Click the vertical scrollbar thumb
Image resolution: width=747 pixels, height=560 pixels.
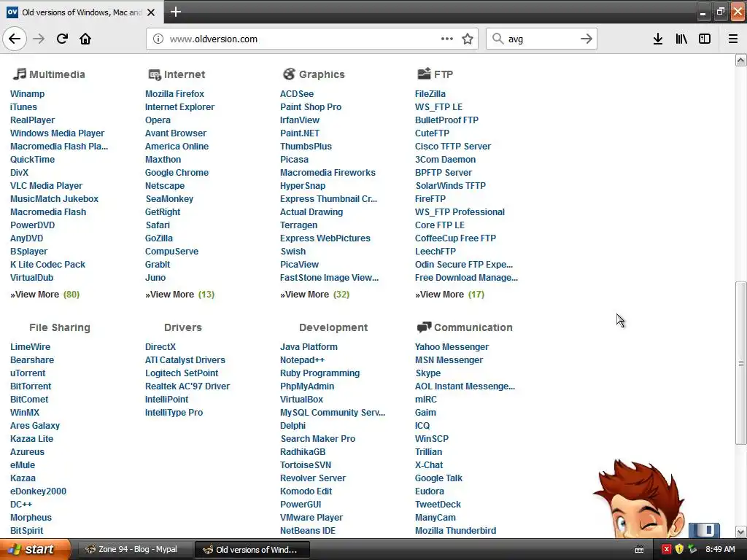(740, 363)
